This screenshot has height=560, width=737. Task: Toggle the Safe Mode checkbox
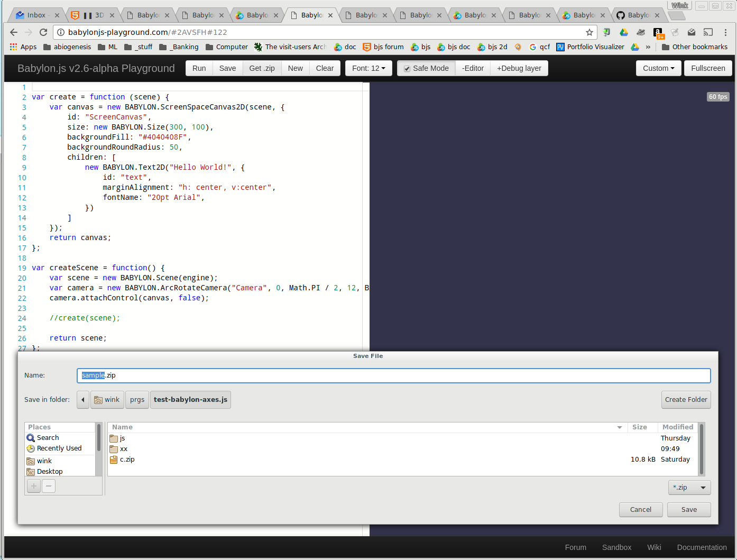[x=407, y=69]
